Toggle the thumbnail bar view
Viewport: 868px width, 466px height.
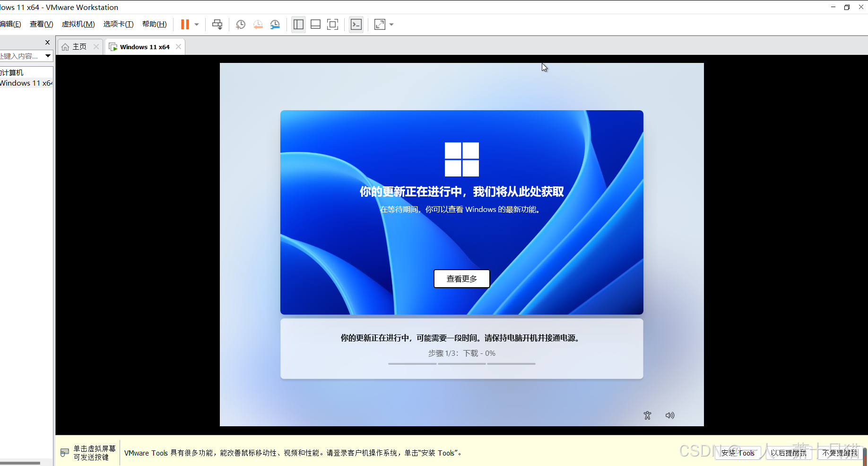pos(315,25)
